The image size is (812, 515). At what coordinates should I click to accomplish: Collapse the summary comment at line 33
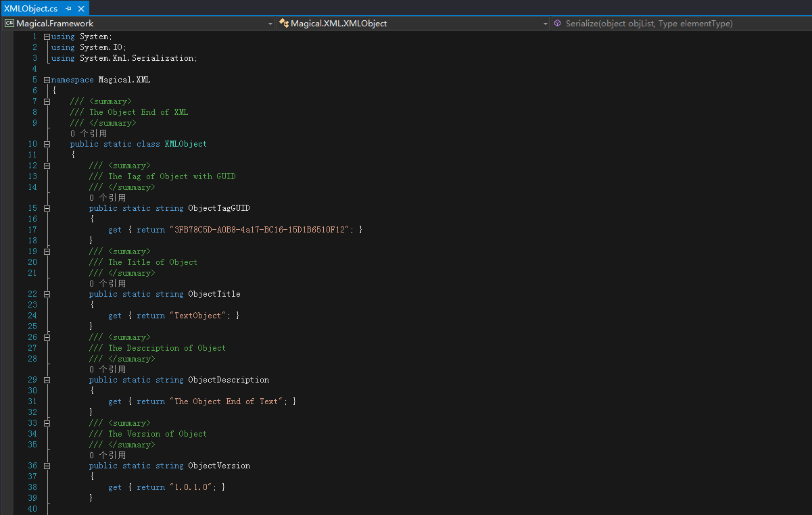tap(47, 423)
